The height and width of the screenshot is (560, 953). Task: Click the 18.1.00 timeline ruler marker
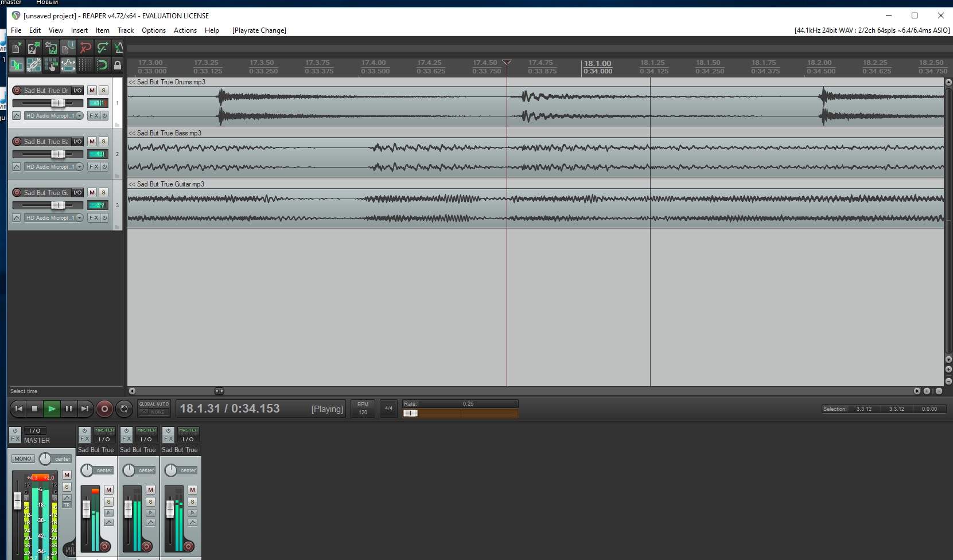(597, 63)
